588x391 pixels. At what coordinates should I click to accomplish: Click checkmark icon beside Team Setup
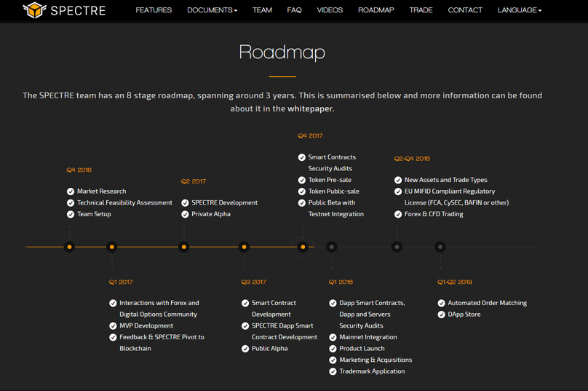[x=71, y=214]
